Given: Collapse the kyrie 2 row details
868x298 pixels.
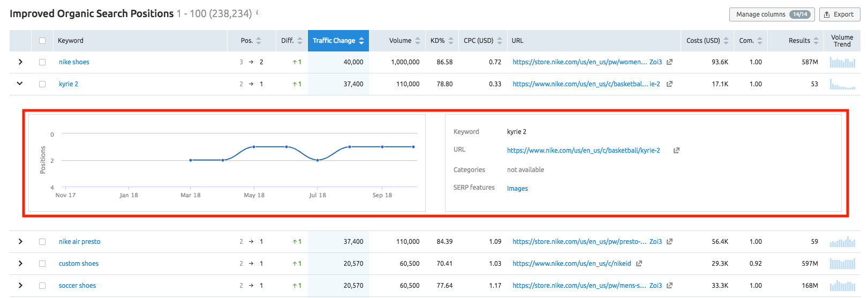Looking at the screenshot, I should tap(20, 84).
